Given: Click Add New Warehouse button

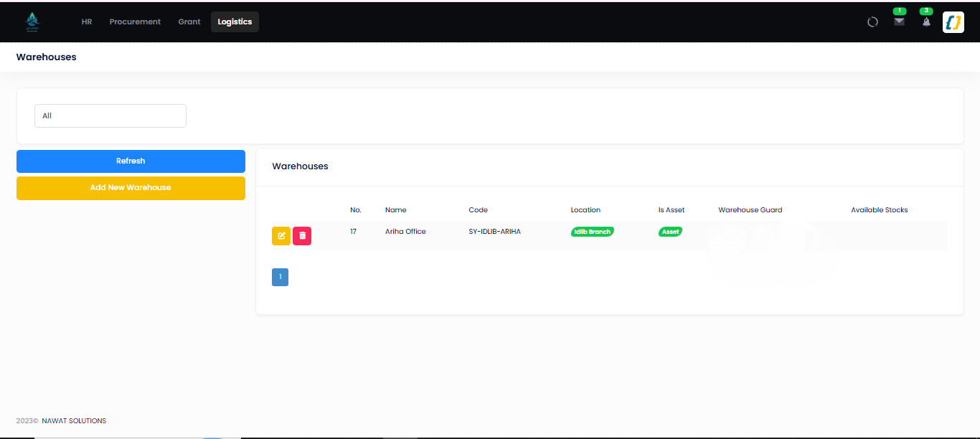Looking at the screenshot, I should (131, 188).
